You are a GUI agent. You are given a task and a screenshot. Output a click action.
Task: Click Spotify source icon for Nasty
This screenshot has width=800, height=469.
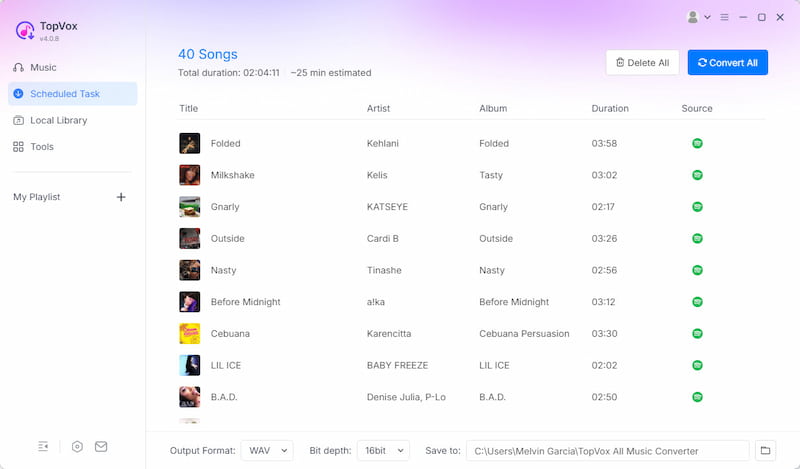pyautogui.click(x=697, y=270)
